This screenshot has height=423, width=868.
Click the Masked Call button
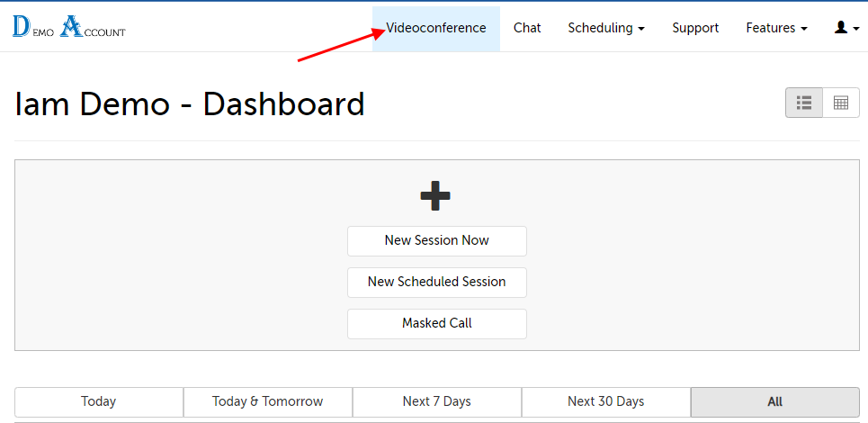click(436, 323)
